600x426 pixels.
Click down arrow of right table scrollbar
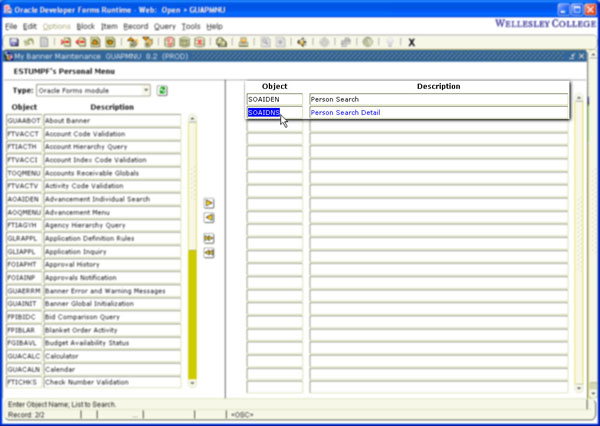579,388
